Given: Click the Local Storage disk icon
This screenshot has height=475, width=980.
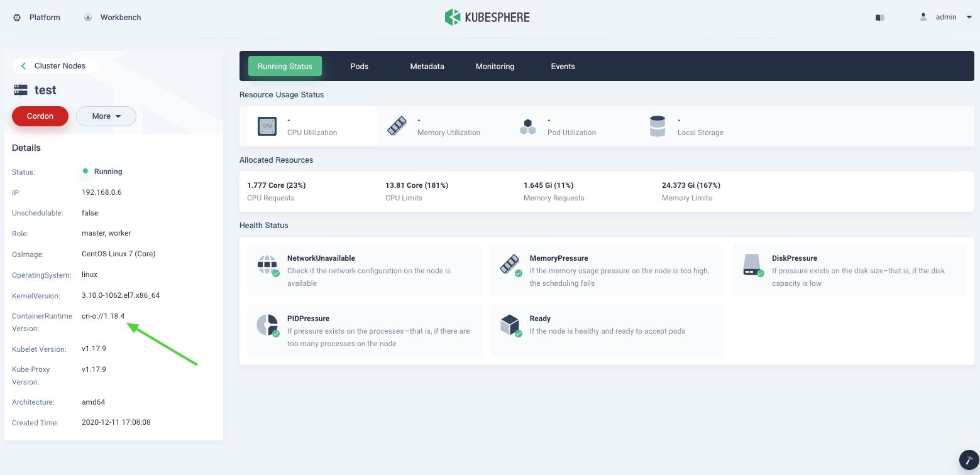Looking at the screenshot, I should [658, 126].
